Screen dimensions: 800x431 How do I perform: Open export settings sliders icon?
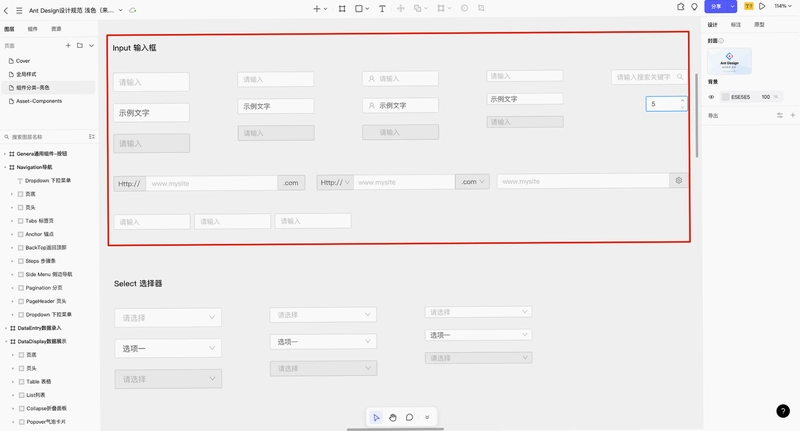780,115
